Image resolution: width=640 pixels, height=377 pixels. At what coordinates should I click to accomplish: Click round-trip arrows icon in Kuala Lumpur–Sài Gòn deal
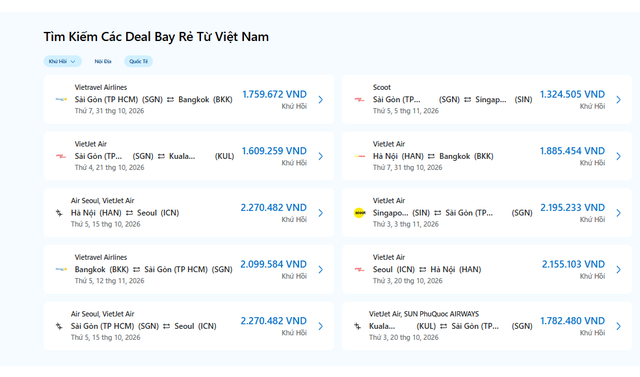tap(444, 326)
